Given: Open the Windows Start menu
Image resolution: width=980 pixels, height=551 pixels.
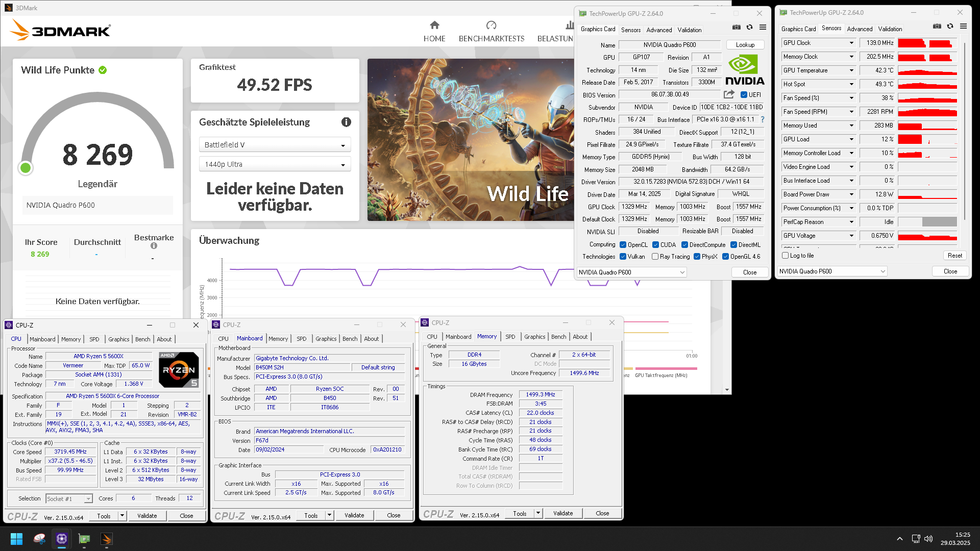Looking at the screenshot, I should click(16, 539).
